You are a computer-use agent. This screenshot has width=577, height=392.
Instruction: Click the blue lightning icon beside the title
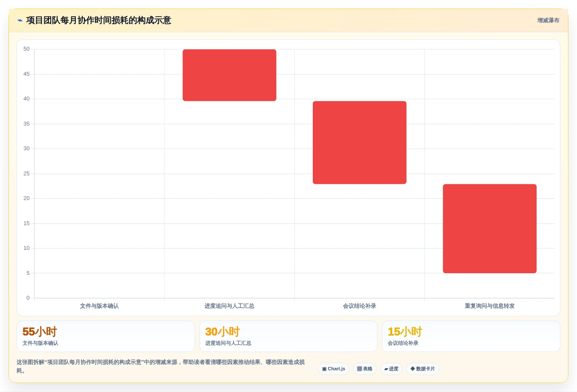click(x=20, y=20)
